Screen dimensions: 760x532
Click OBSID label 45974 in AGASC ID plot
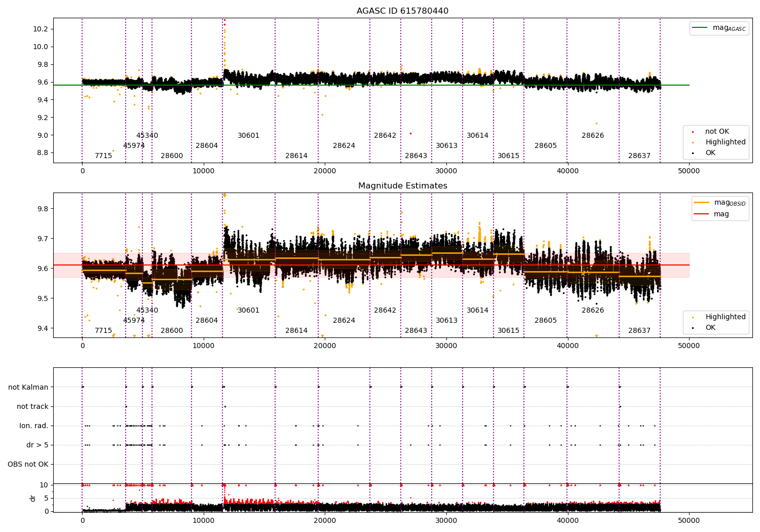tap(134, 146)
